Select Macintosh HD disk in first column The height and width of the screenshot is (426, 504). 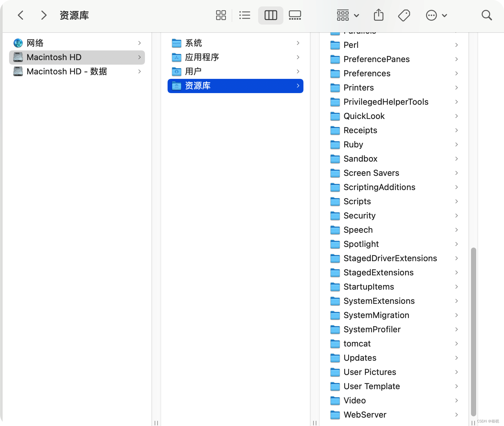pyautogui.click(x=77, y=57)
